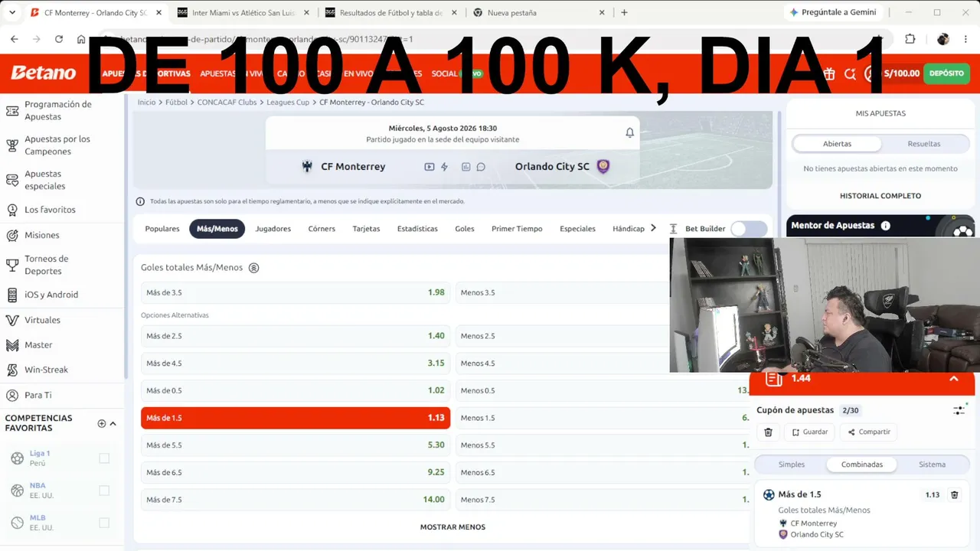
Task: Click the iOS y Android phone icon
Action: click(12, 295)
